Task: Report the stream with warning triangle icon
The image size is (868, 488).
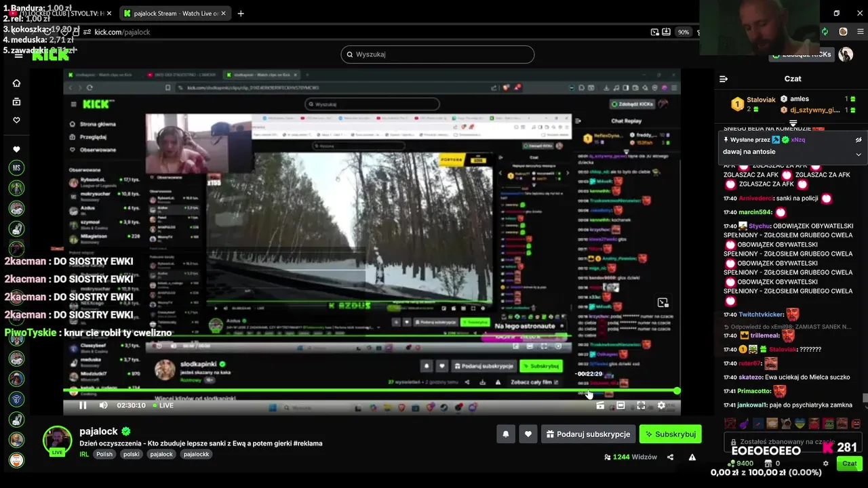Action: point(692,457)
